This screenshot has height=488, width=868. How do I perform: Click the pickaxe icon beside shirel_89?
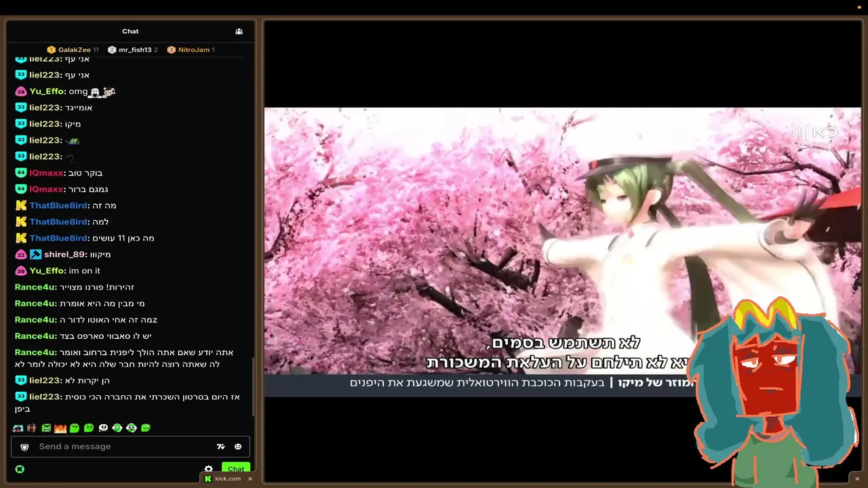click(x=35, y=254)
